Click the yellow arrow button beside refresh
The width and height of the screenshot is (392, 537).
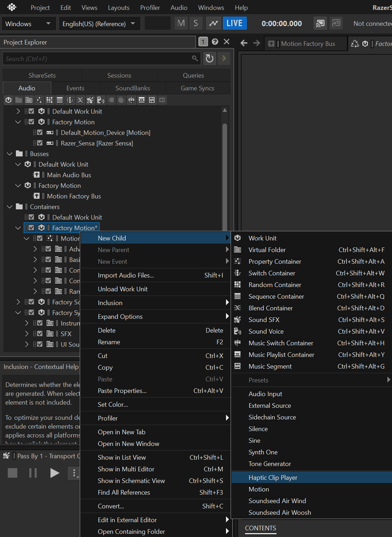(x=224, y=58)
